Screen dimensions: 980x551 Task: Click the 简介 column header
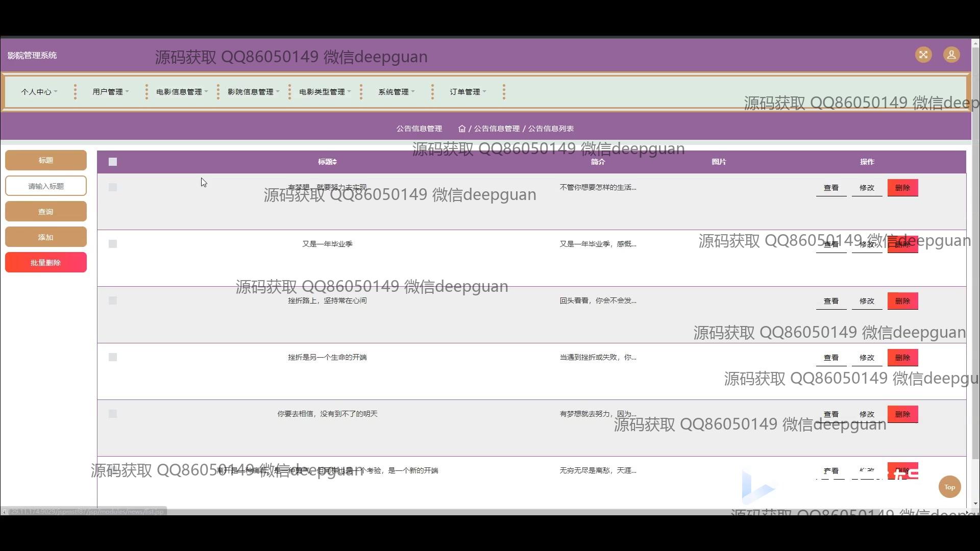(x=598, y=162)
